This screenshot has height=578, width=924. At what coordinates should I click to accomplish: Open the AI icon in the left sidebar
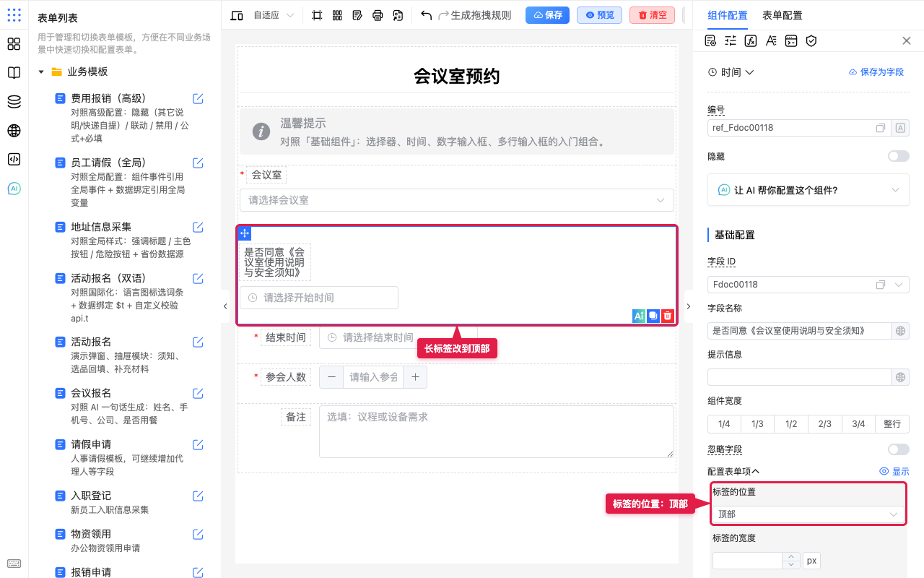pyautogui.click(x=14, y=189)
